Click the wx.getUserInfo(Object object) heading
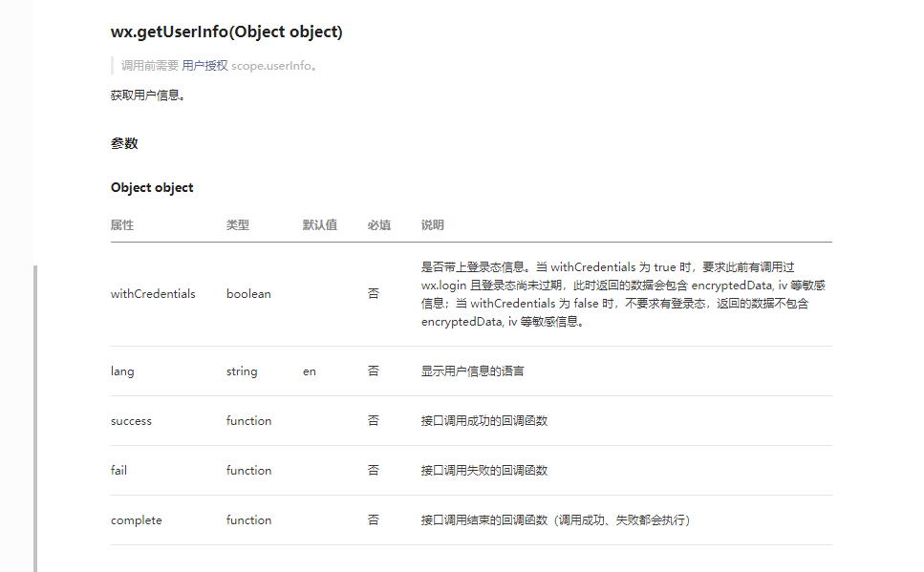 (x=226, y=32)
